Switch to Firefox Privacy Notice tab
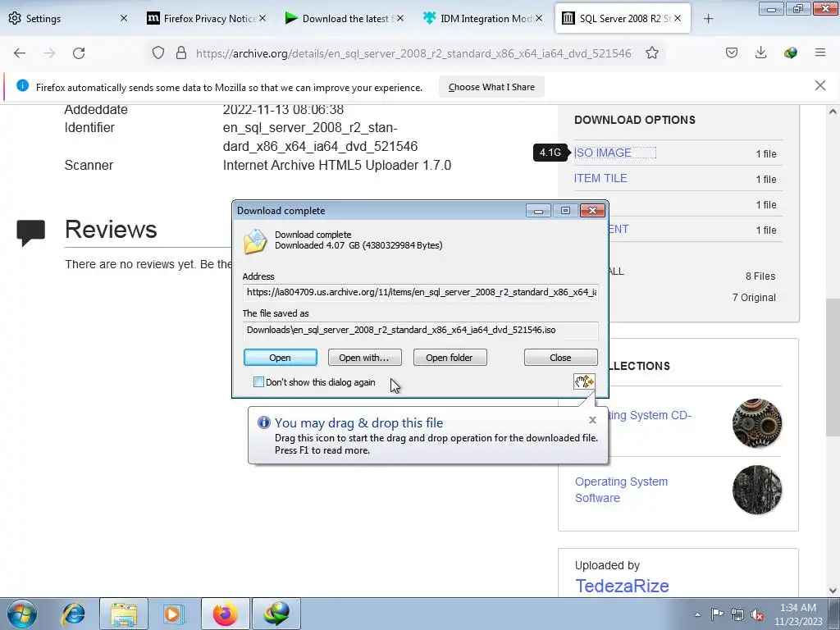Image resolution: width=840 pixels, height=630 pixels. point(206,18)
